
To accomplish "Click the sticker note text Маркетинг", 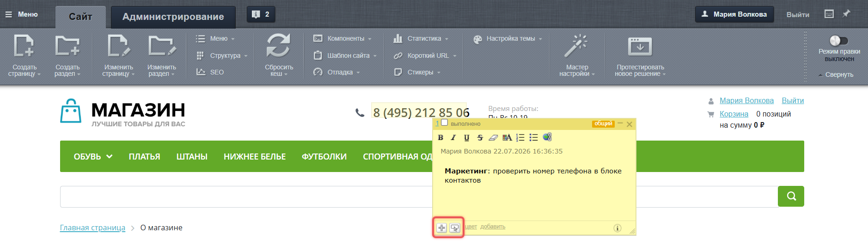I will [x=466, y=171].
